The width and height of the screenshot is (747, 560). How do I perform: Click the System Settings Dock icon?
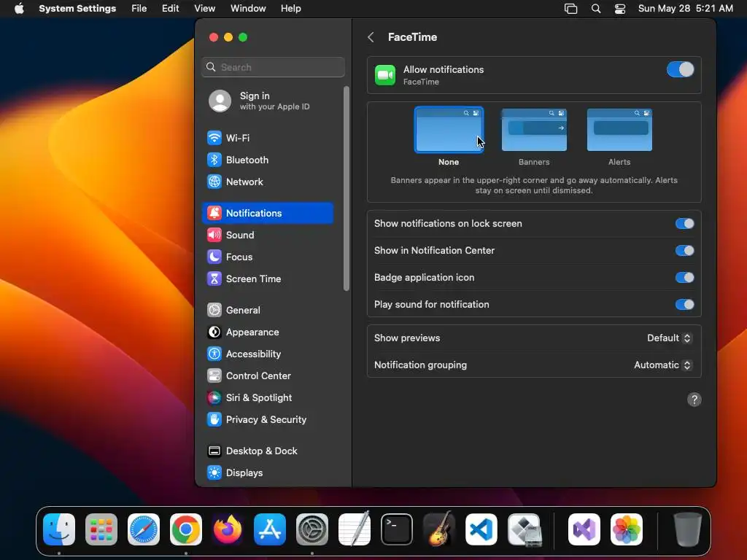tap(312, 529)
